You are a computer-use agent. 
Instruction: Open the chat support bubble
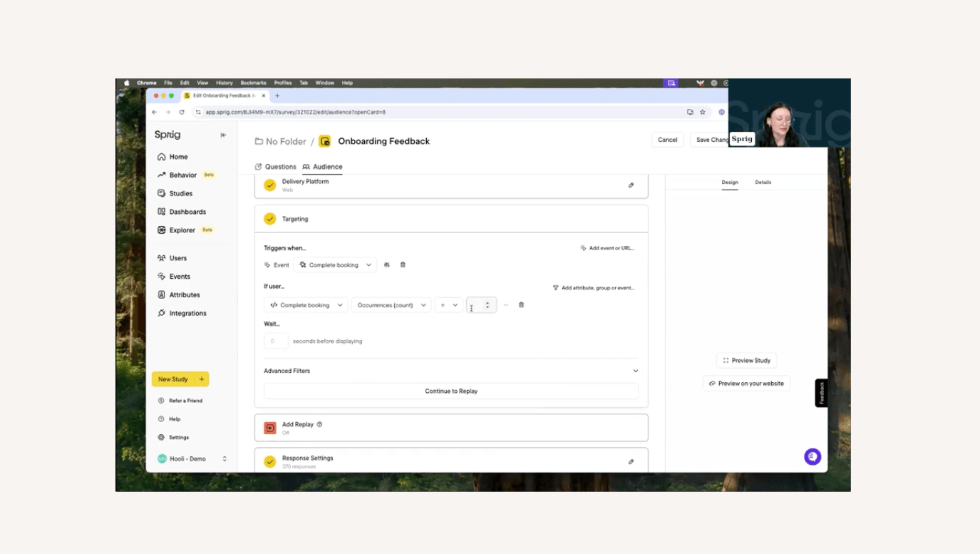pos(812,457)
